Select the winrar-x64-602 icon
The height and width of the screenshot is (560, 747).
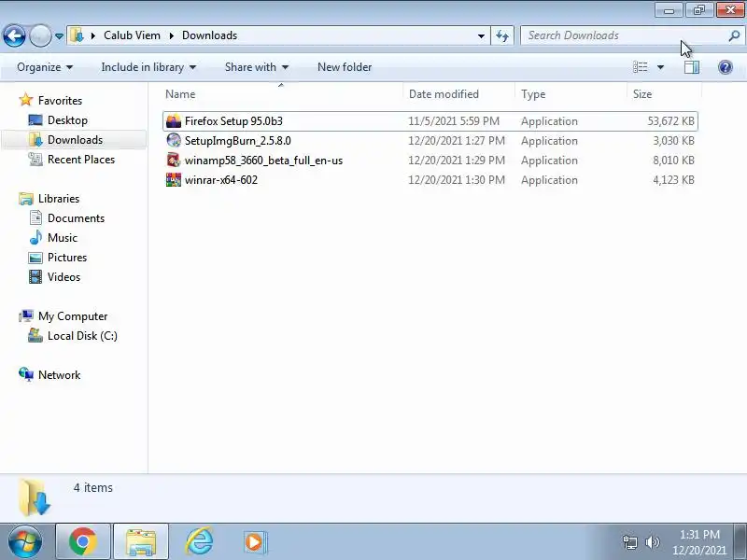(174, 179)
